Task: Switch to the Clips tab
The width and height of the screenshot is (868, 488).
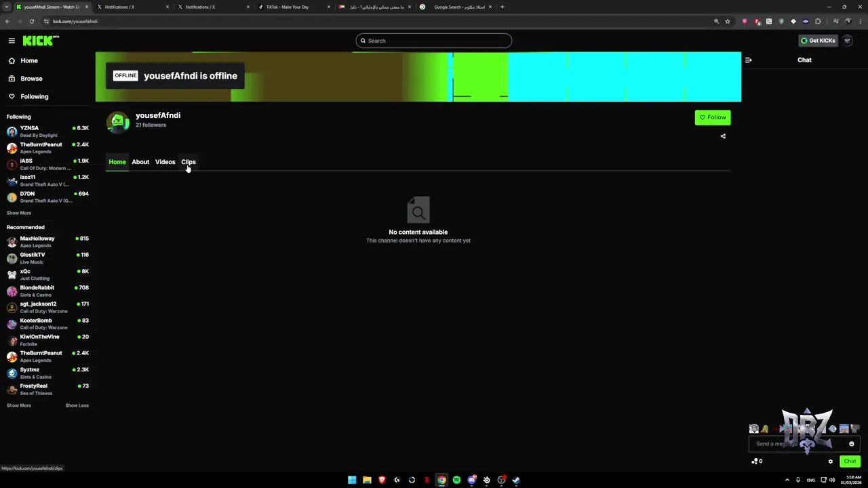Action: [x=189, y=162]
